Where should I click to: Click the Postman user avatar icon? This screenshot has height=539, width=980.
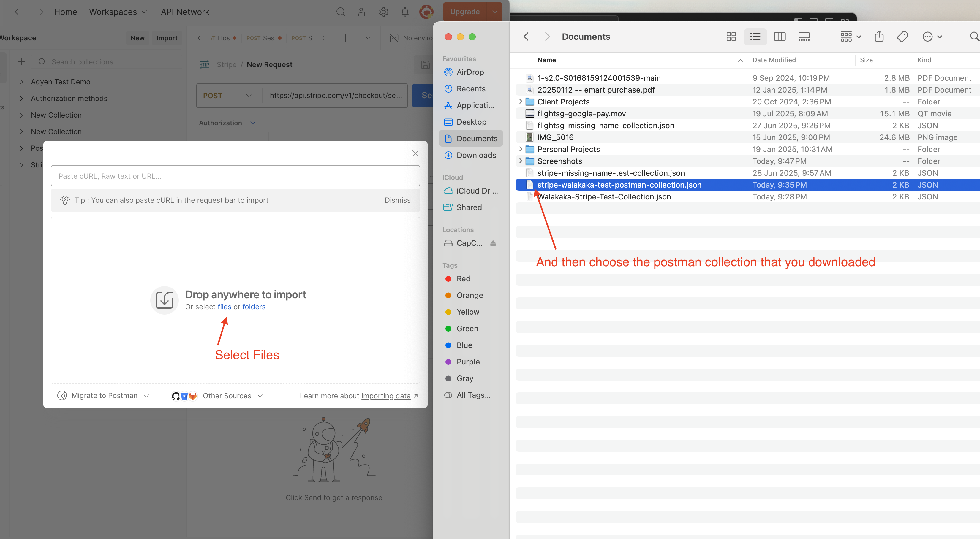click(x=426, y=12)
